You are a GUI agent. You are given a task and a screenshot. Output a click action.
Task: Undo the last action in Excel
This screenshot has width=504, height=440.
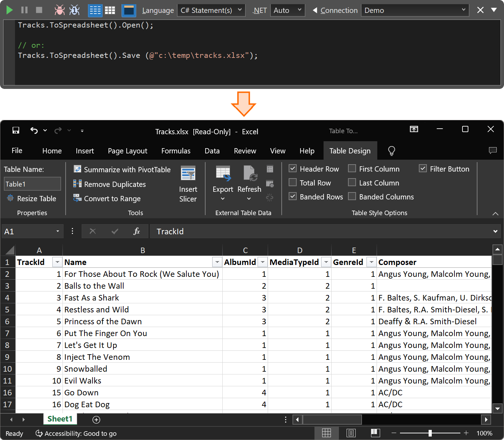point(34,130)
